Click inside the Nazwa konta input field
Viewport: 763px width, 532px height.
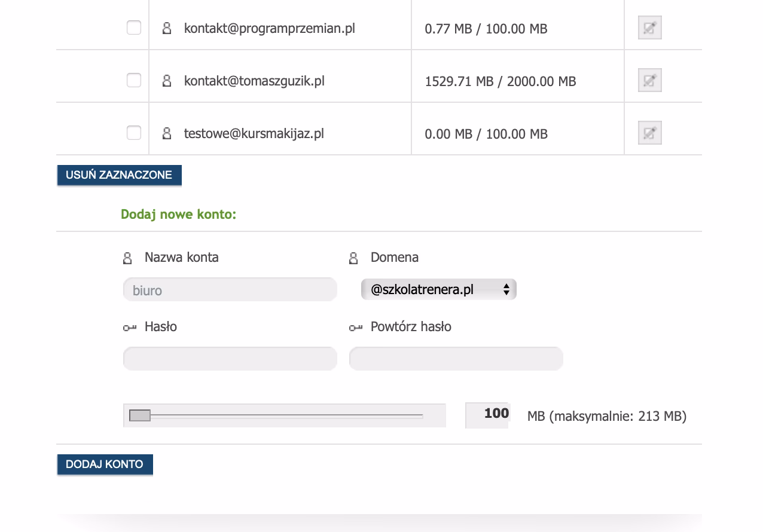click(230, 289)
